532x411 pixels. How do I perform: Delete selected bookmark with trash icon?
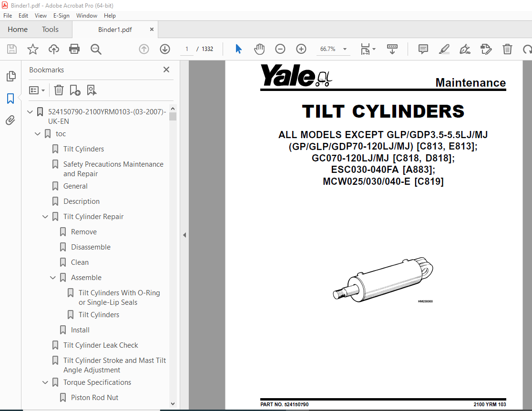(x=59, y=90)
